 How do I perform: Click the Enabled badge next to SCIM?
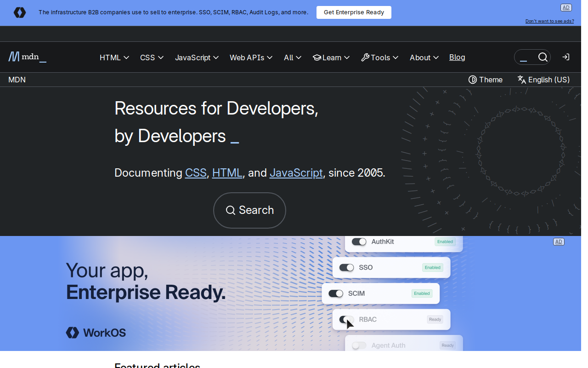tap(422, 293)
